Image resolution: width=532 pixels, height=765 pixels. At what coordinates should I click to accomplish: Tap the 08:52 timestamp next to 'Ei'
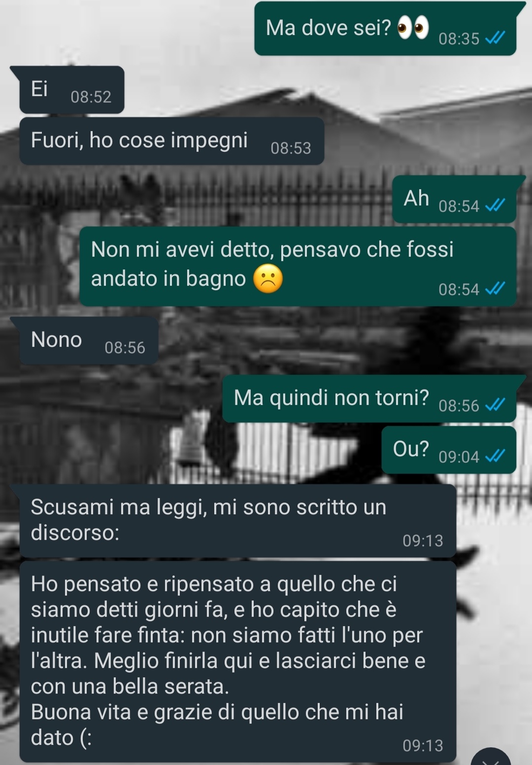pyautogui.click(x=91, y=97)
